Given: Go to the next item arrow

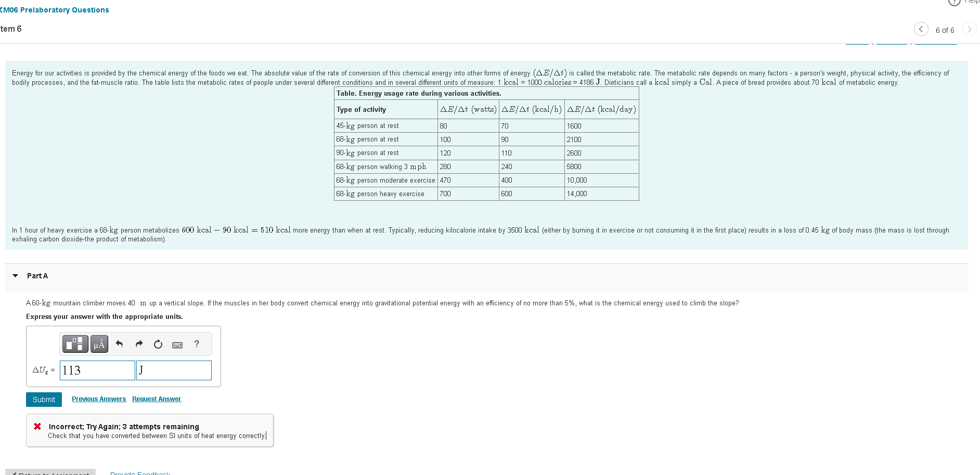Looking at the screenshot, I should point(969,29).
